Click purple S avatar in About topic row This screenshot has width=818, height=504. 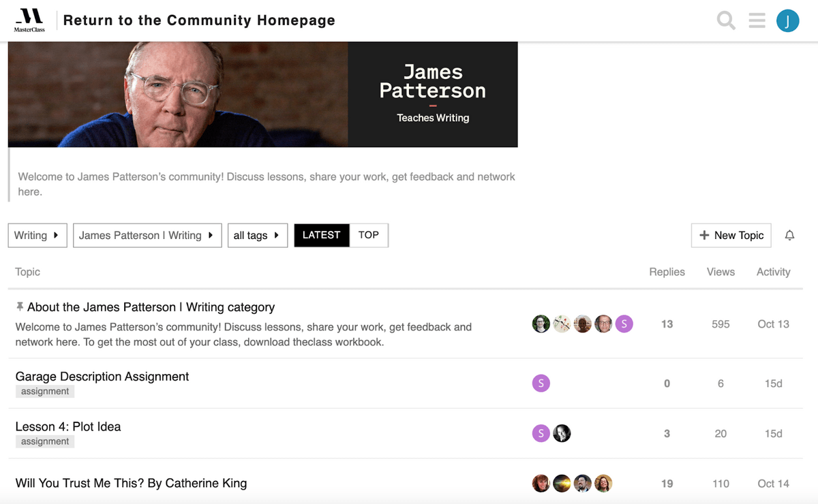(624, 324)
